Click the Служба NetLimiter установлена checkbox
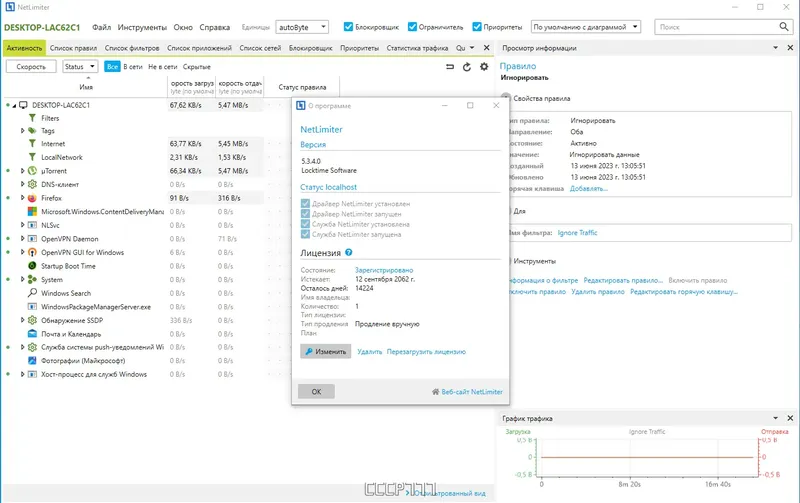Screen dimensions: 800x503 [305, 224]
